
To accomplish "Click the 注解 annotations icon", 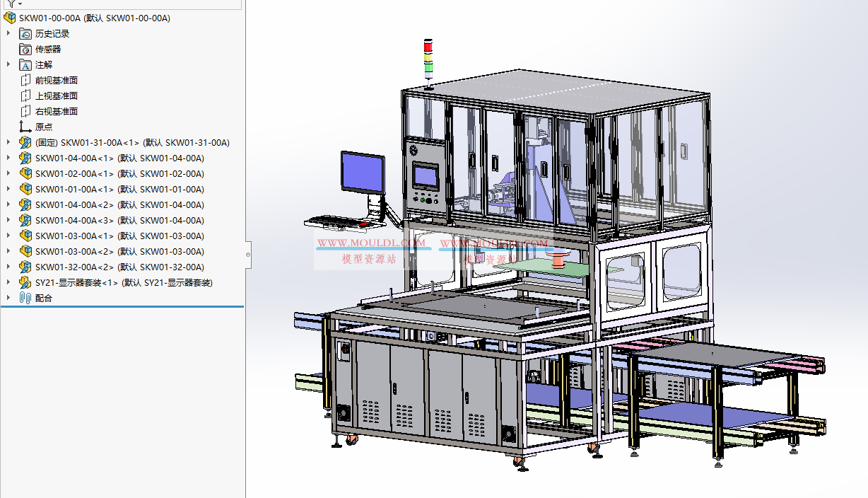I will 26,64.
